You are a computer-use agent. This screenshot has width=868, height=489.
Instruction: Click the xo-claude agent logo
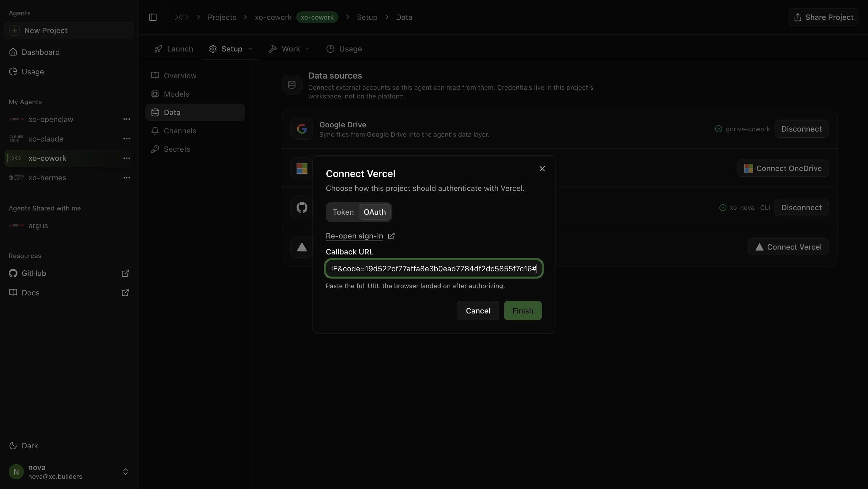[17, 139]
